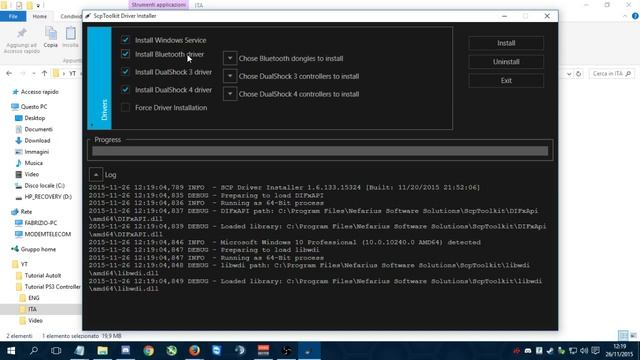
Task: Toggle Install Bluetooth driver checkbox
Action: click(x=125, y=54)
